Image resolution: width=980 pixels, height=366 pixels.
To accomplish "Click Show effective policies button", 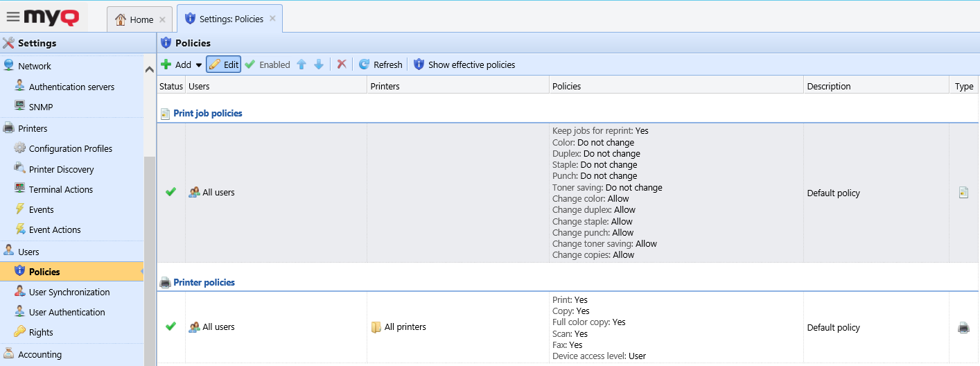I will tap(464, 64).
